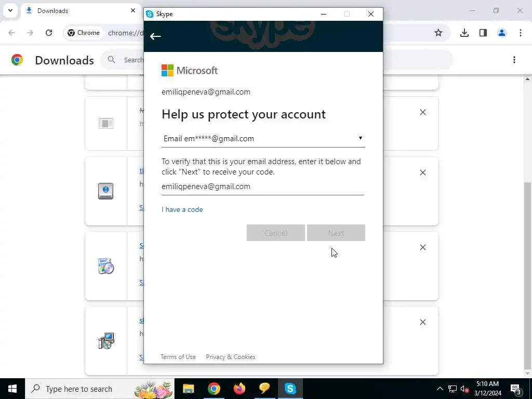The width and height of the screenshot is (532, 399).
Task: Close the Skype window
Action: [x=371, y=14]
